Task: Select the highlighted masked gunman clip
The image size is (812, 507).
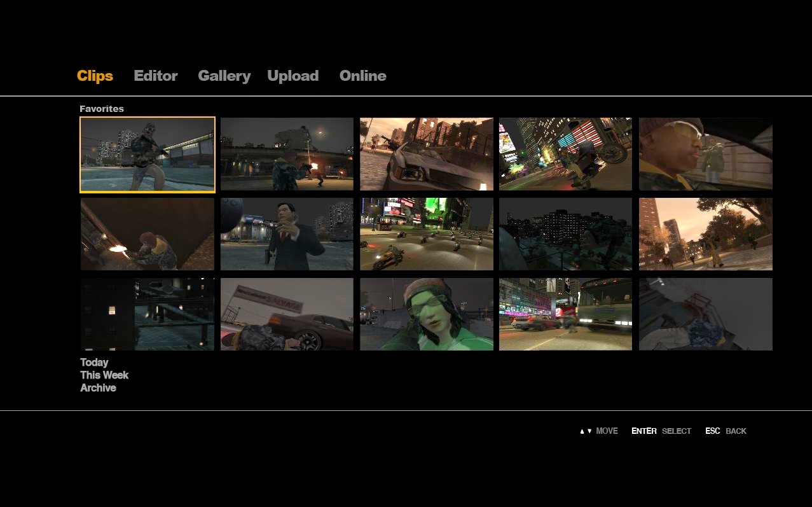Action: [x=148, y=155]
